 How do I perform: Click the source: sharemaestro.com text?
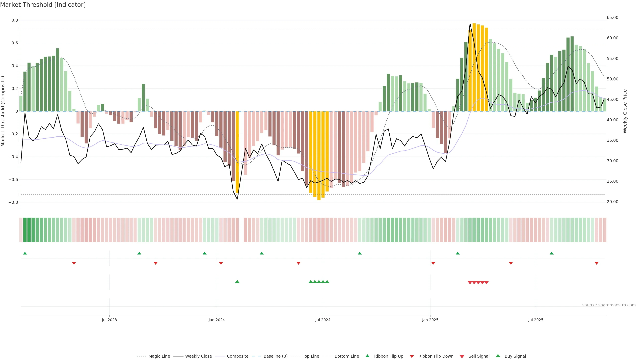pyautogui.click(x=609, y=305)
